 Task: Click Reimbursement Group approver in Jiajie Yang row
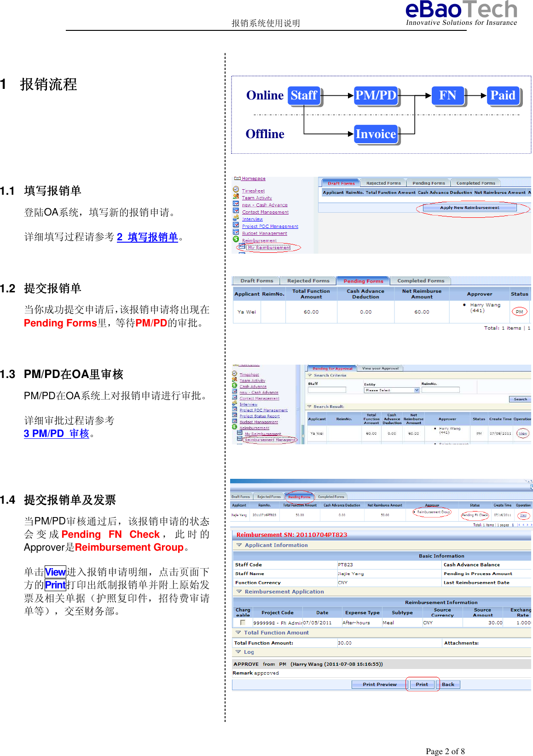[433, 512]
